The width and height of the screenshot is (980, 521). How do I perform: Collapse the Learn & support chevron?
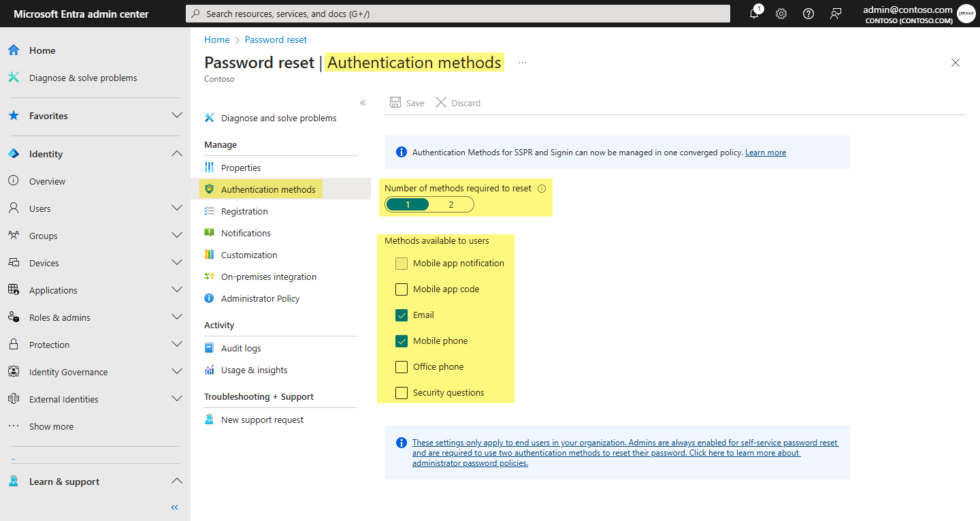click(177, 481)
